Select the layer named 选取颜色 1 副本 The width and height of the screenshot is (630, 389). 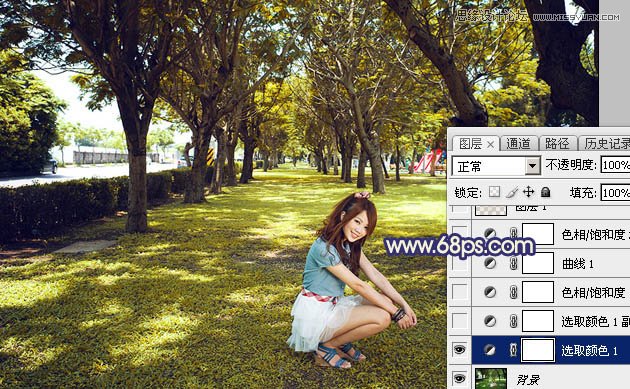[595, 321]
